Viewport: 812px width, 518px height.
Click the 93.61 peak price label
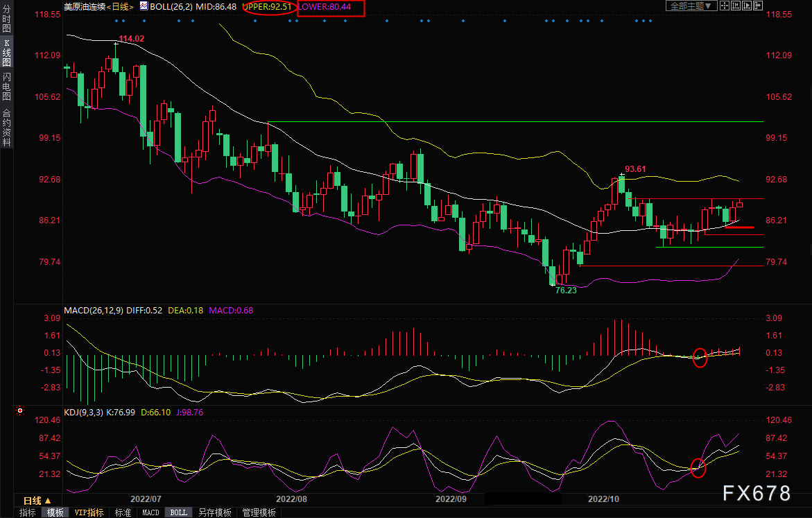(x=635, y=169)
